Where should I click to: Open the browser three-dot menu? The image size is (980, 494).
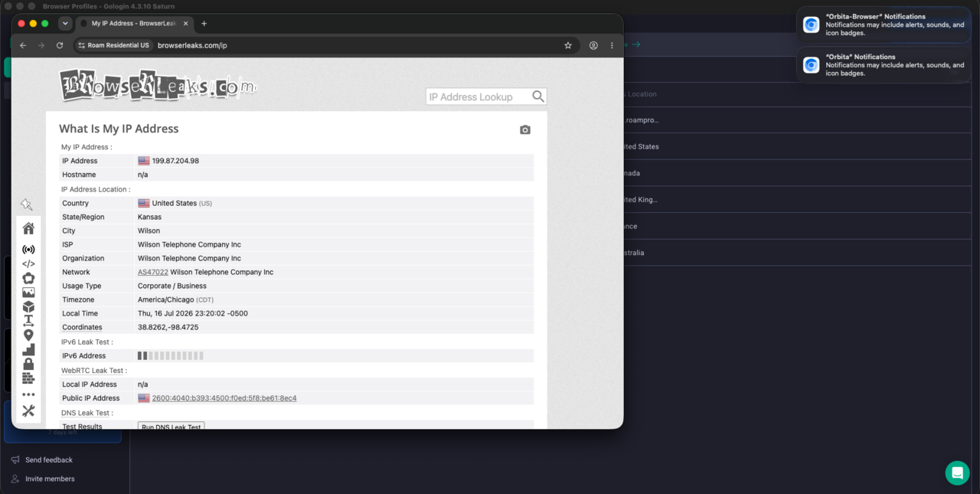click(612, 45)
